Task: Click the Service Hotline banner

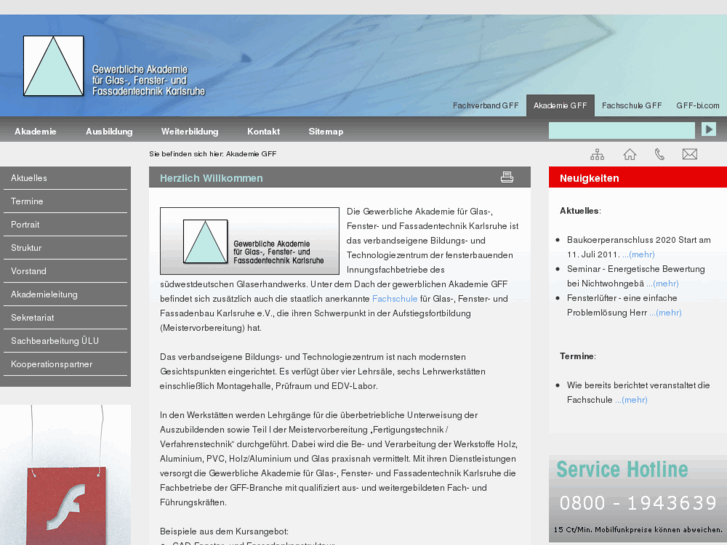Action: (638, 498)
